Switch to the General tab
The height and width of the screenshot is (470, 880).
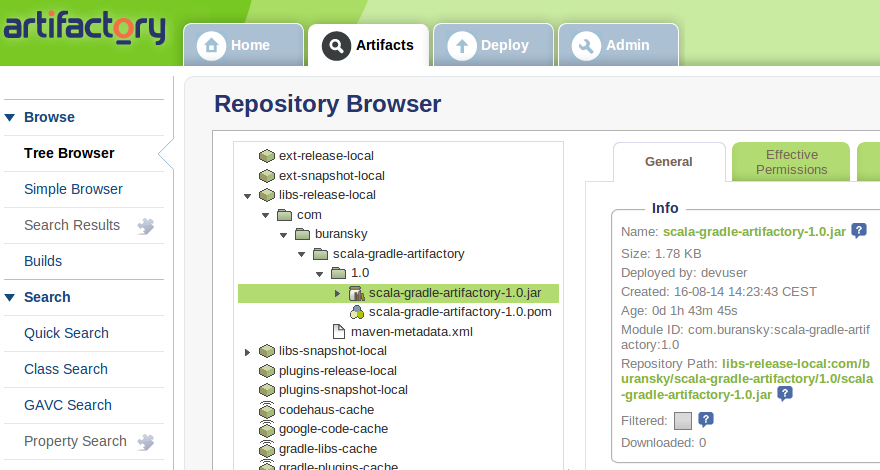point(669,162)
